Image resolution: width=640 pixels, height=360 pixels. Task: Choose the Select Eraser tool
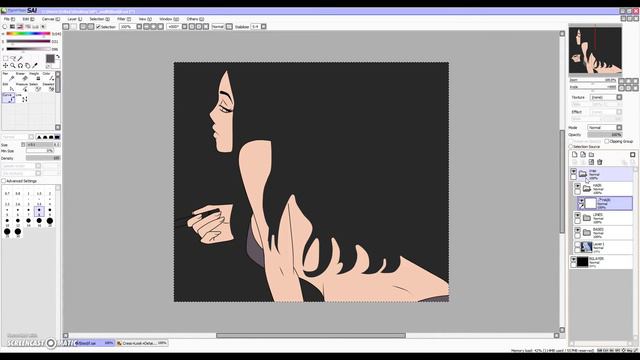pyautogui.click(x=48, y=87)
